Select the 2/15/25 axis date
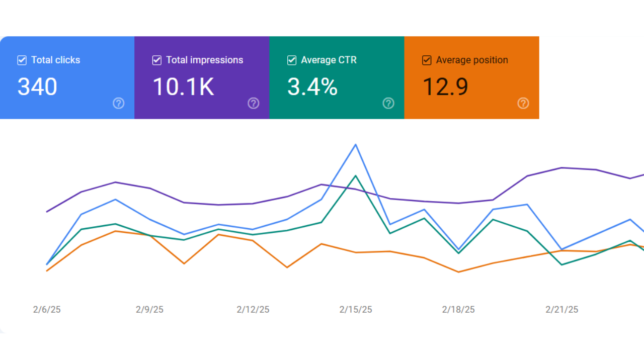This screenshot has height=362, width=644. tap(356, 310)
